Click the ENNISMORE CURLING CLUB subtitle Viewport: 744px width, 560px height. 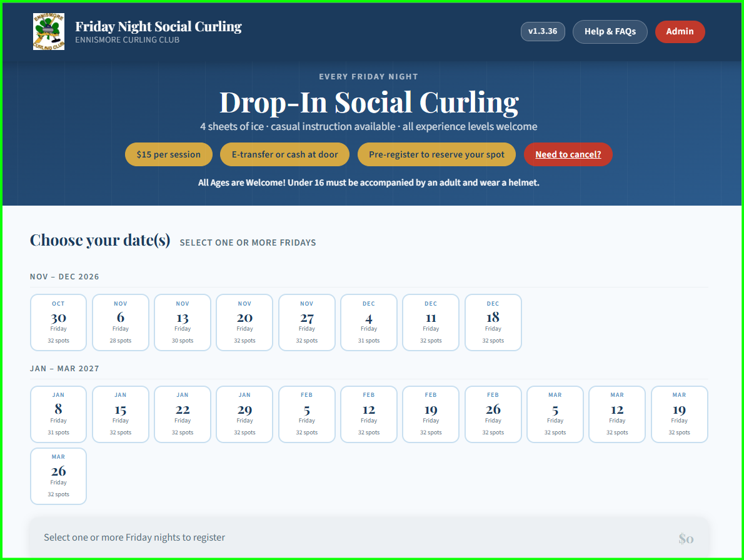(127, 40)
